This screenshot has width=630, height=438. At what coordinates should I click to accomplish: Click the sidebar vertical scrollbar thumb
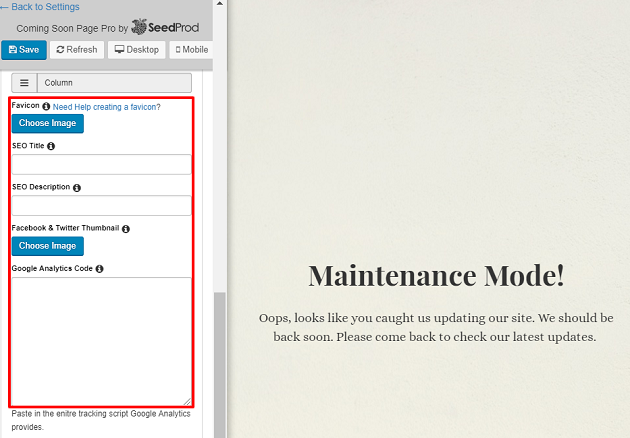219,365
